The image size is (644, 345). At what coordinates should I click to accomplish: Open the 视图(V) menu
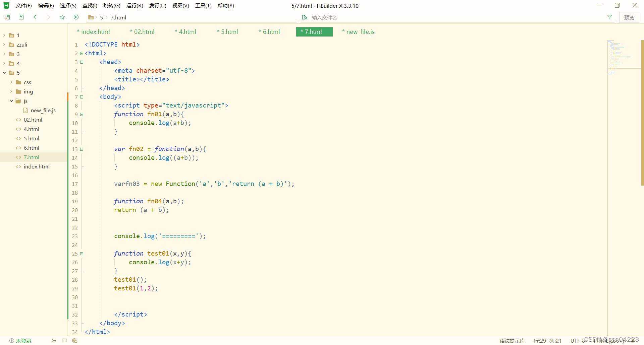pos(180,6)
